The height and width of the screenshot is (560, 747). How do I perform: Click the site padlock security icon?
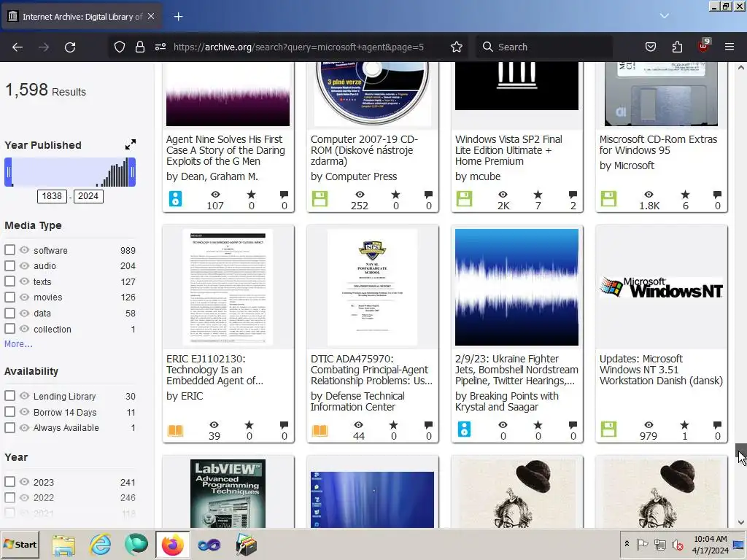(139, 47)
